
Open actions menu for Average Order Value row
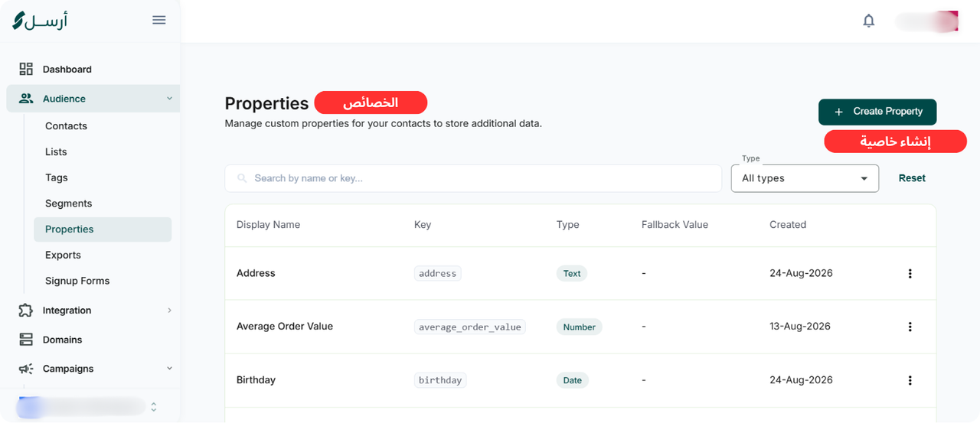click(910, 327)
